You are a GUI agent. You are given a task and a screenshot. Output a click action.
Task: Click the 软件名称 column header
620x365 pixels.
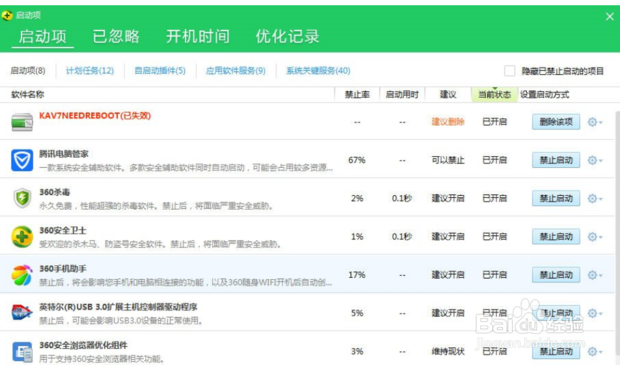[x=28, y=95]
